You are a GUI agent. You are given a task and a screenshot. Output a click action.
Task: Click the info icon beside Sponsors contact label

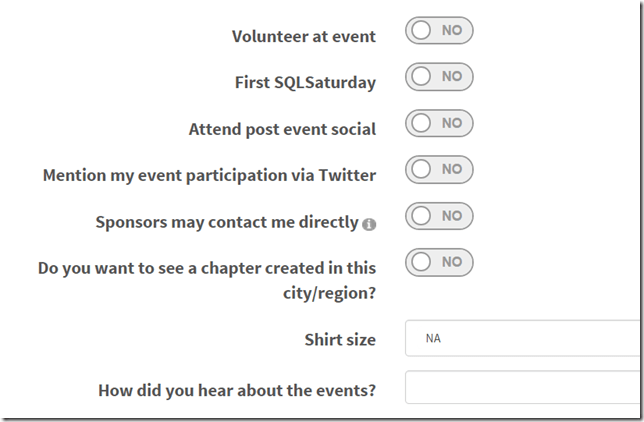(369, 224)
